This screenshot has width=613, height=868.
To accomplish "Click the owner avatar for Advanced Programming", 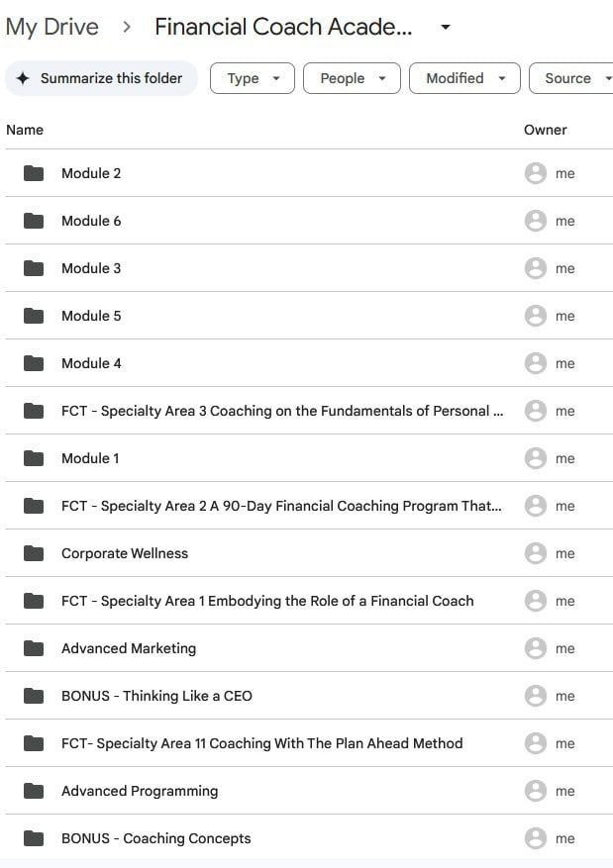I will point(536,791).
